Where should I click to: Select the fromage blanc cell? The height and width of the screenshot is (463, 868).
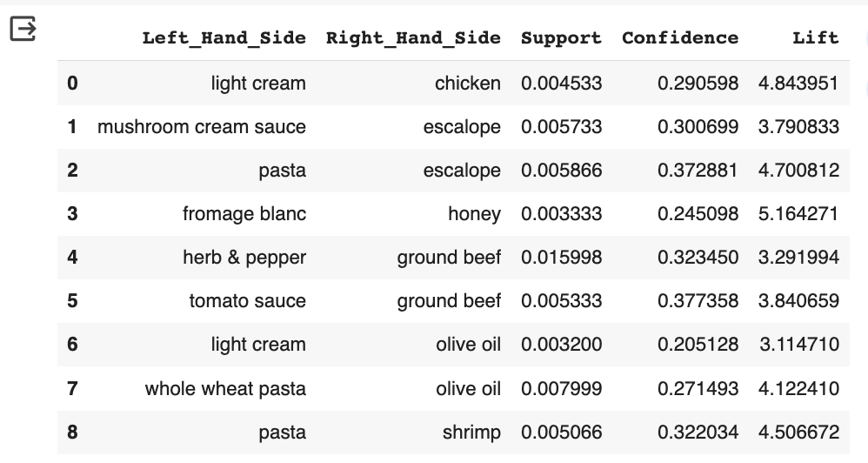click(x=244, y=214)
